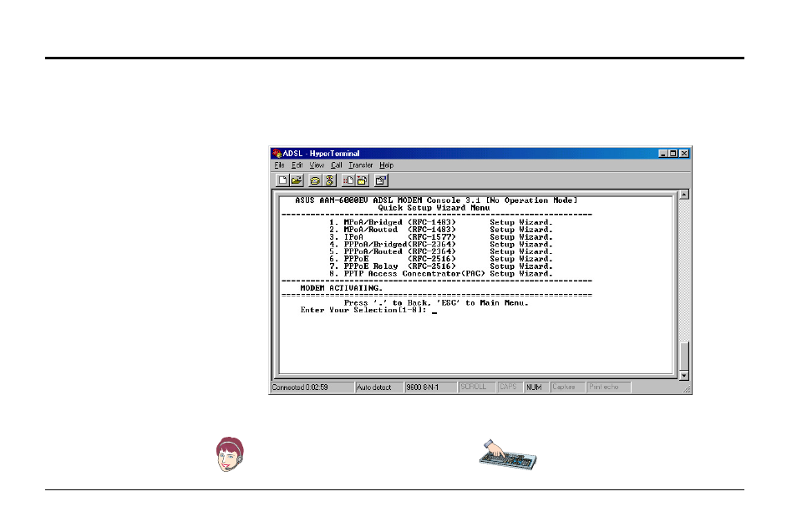Click the 'IPoA (RFC-1577)' menu line
The height and width of the screenshot is (532, 797).
coord(440,237)
